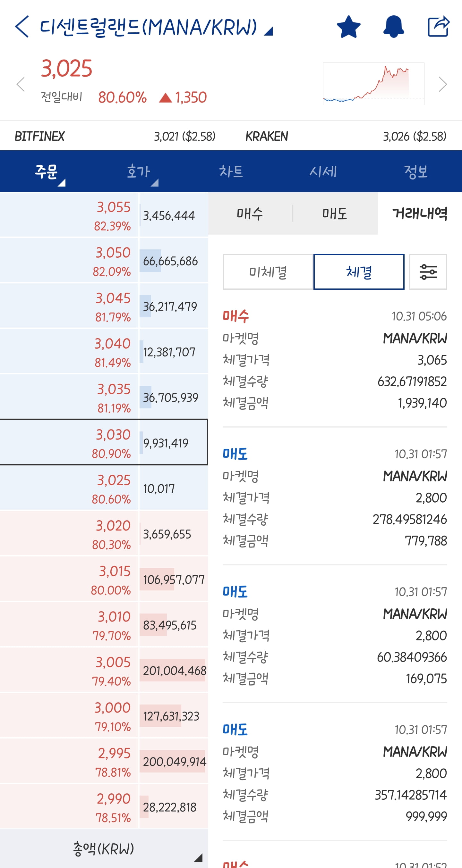Tap the 80.60% daily change value
This screenshot has height=868, width=462.
click(x=123, y=97)
